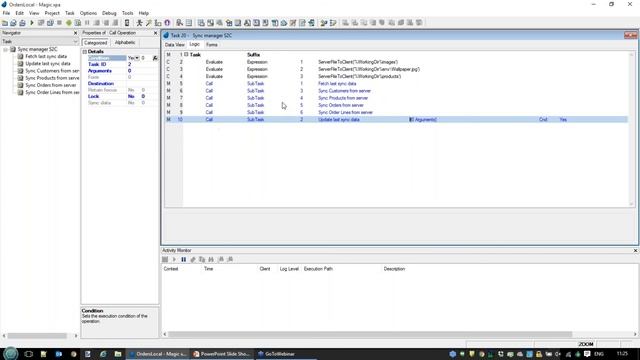
Task: Switch to the Logic tab
Action: (x=195, y=44)
